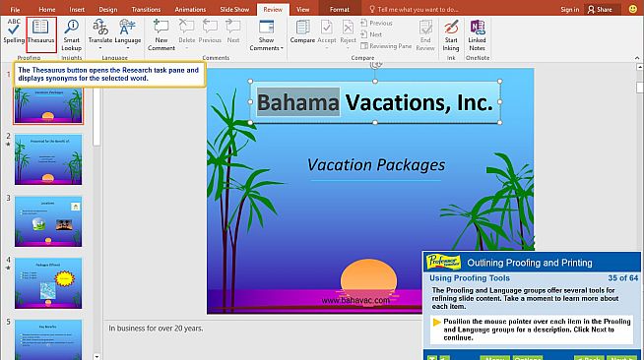This screenshot has height=360, width=644.
Task: Click the Accept change icon
Action: tap(327, 28)
